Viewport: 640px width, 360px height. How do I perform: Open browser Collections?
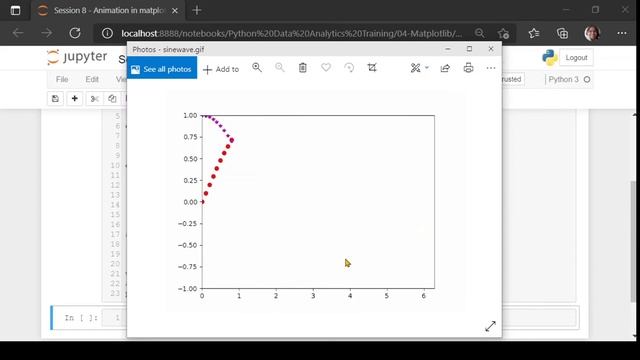562,33
